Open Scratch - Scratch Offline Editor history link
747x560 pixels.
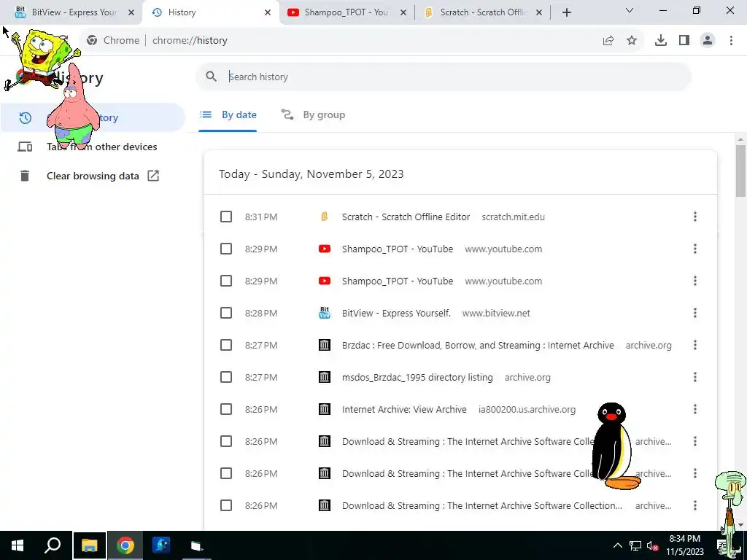point(406,217)
